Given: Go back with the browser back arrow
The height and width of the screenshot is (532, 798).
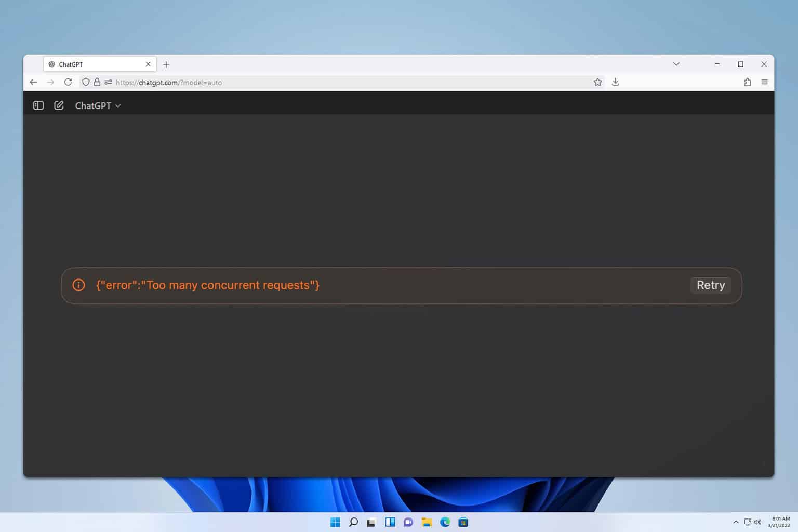Looking at the screenshot, I should [x=34, y=82].
